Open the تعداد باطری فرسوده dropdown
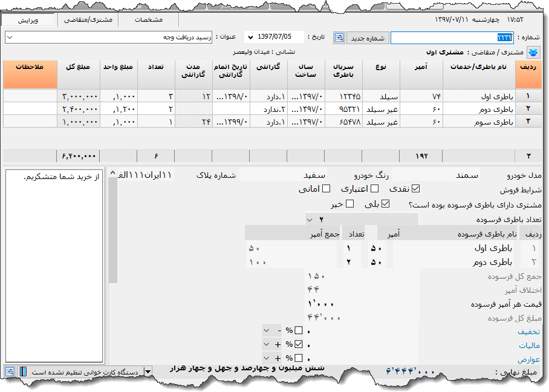The width and height of the screenshot is (549, 392). pyautogui.click(x=310, y=219)
